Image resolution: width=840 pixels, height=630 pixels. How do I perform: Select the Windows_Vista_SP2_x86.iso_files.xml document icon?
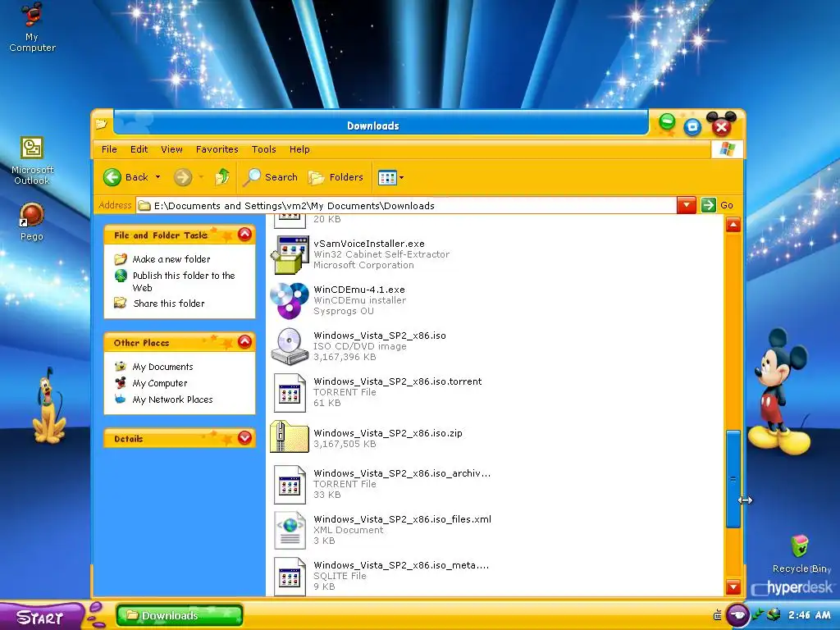(x=290, y=531)
